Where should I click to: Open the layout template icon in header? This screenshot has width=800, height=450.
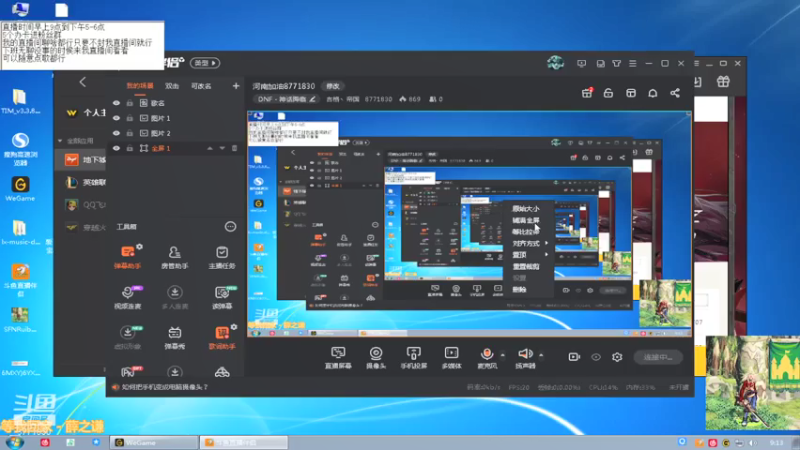pyautogui.click(x=631, y=93)
